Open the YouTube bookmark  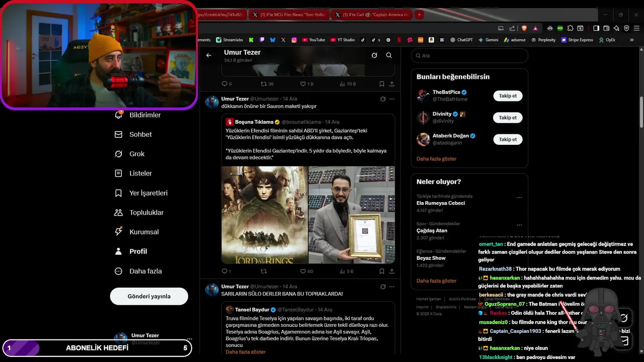tap(313, 40)
